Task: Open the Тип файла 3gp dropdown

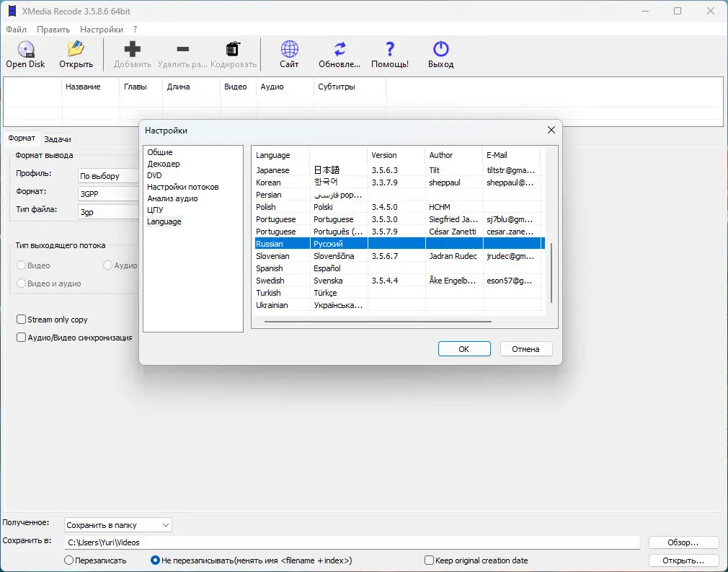Action: click(x=108, y=212)
